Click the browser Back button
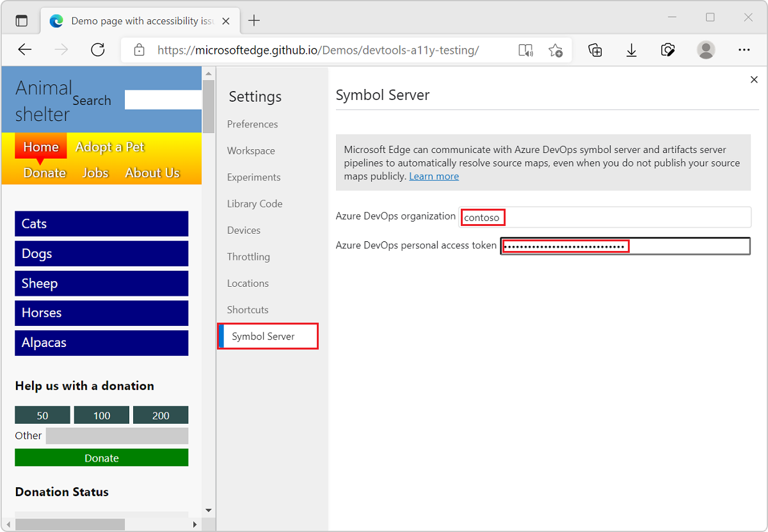This screenshot has height=532, width=768. pyautogui.click(x=24, y=50)
